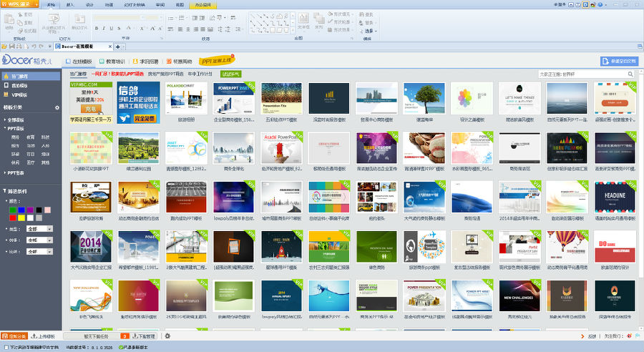Click the start slideshow from current slide icon
The image size is (644, 352).
tap(54, 19)
